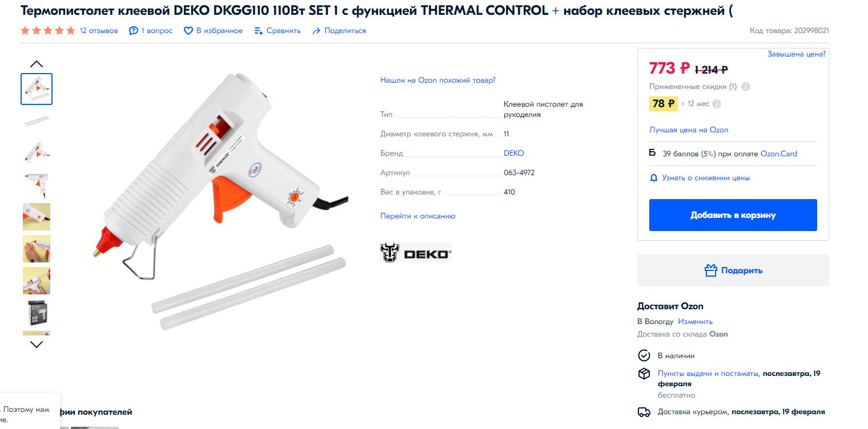This screenshot has height=429, width=868.
Task: Click the question bubble icon near 1 вопрос
Action: (x=134, y=31)
